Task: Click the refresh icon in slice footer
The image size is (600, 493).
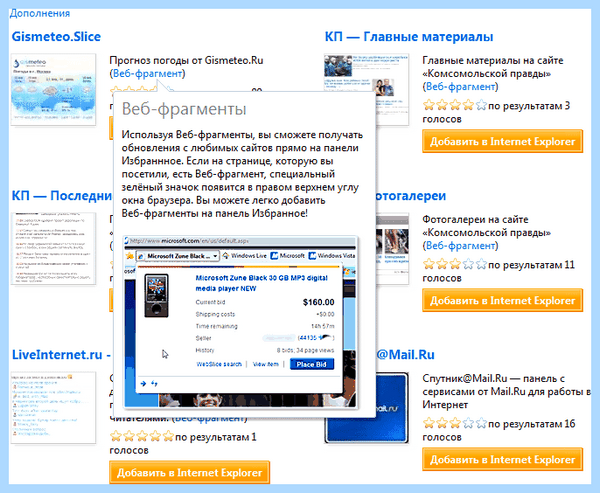Action: (x=154, y=384)
